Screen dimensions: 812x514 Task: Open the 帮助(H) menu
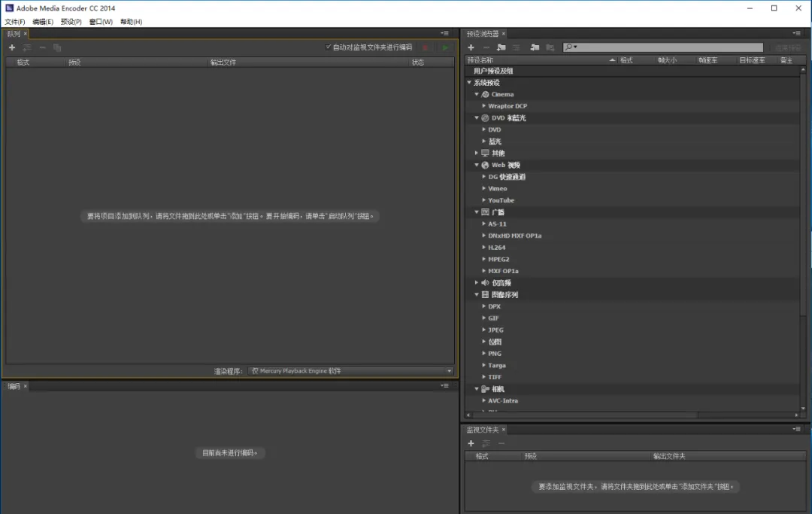131,22
